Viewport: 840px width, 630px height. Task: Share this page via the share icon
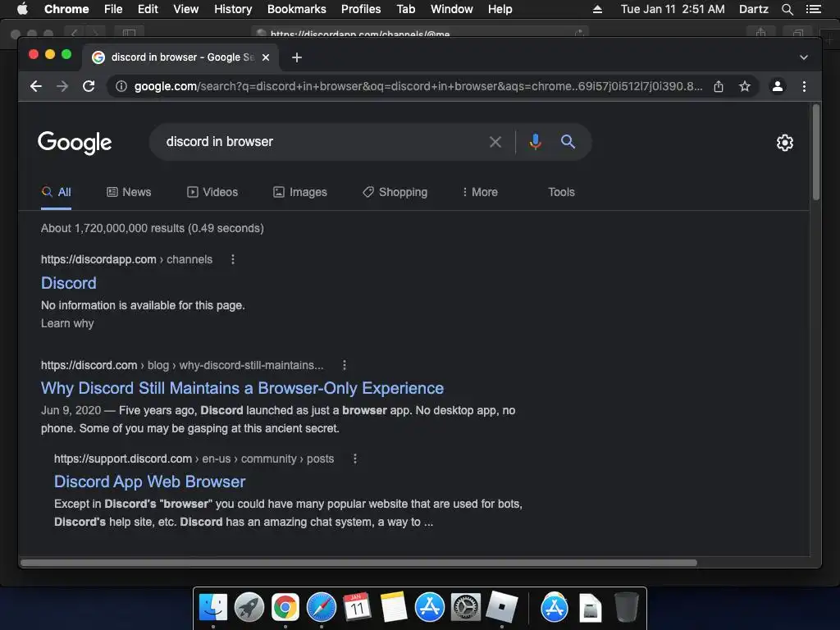[x=719, y=86]
